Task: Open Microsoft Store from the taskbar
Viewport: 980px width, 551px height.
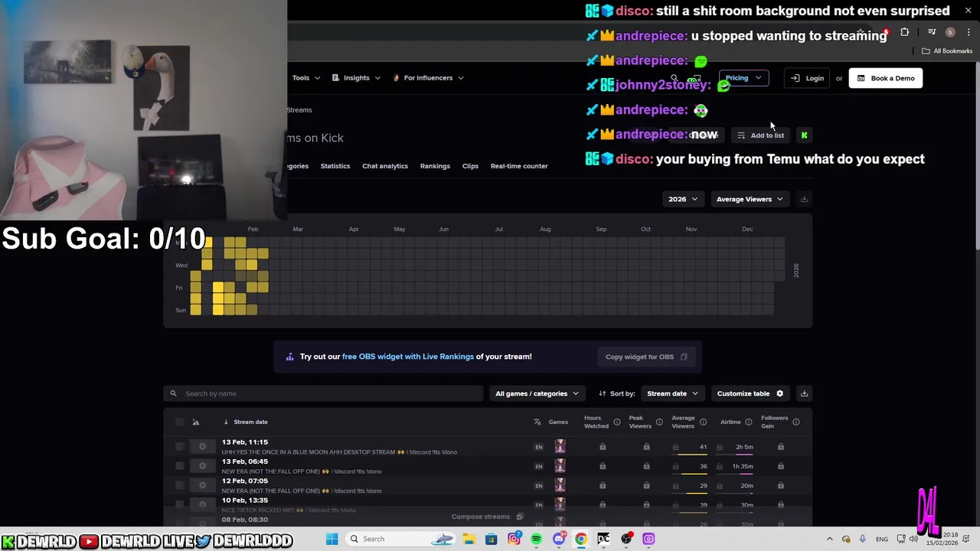Action: (x=492, y=539)
